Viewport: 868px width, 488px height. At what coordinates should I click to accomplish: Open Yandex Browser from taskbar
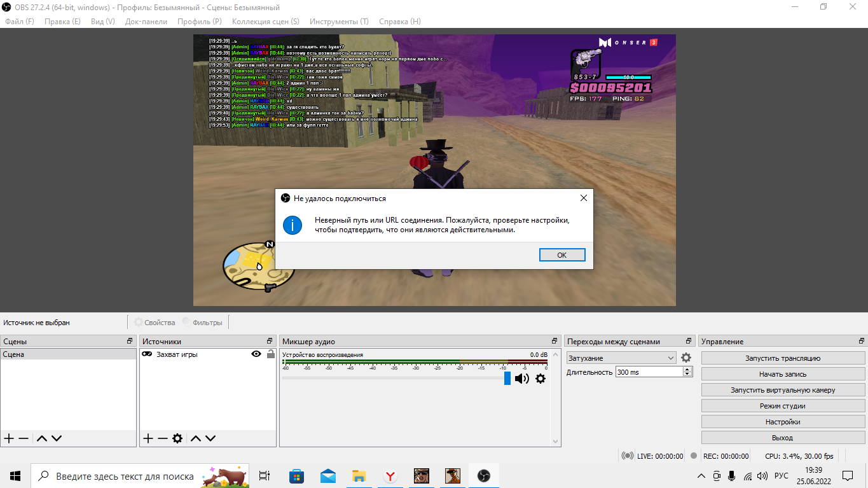point(390,475)
